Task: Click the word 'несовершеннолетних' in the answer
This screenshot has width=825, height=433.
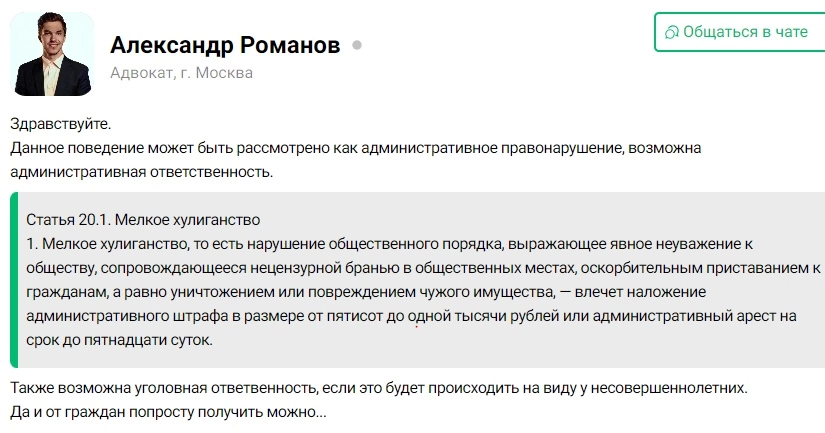Action: 668,388
